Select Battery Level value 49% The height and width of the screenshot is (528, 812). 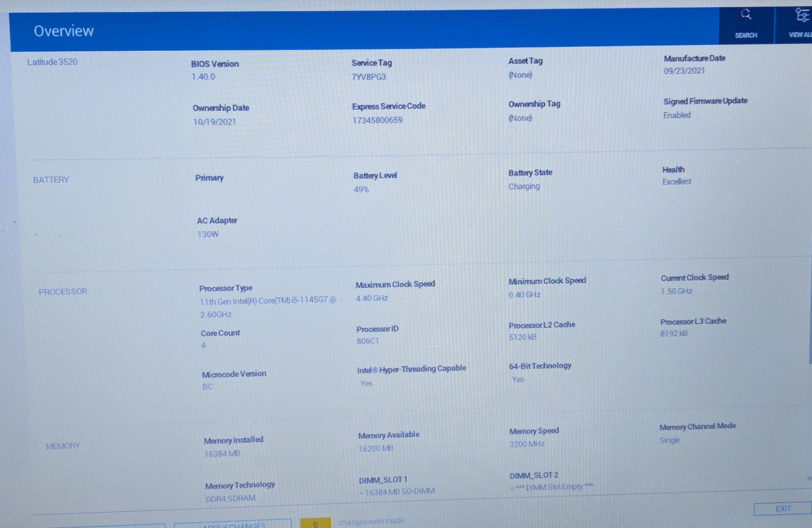(361, 189)
